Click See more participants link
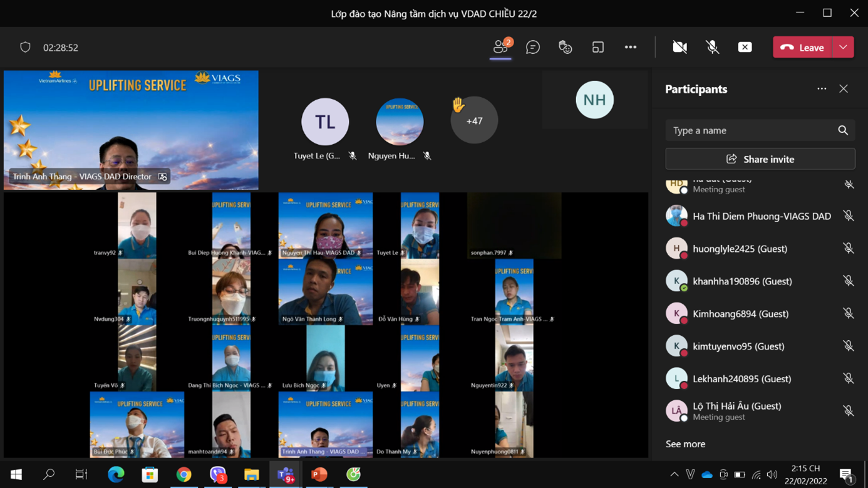 [x=685, y=444]
